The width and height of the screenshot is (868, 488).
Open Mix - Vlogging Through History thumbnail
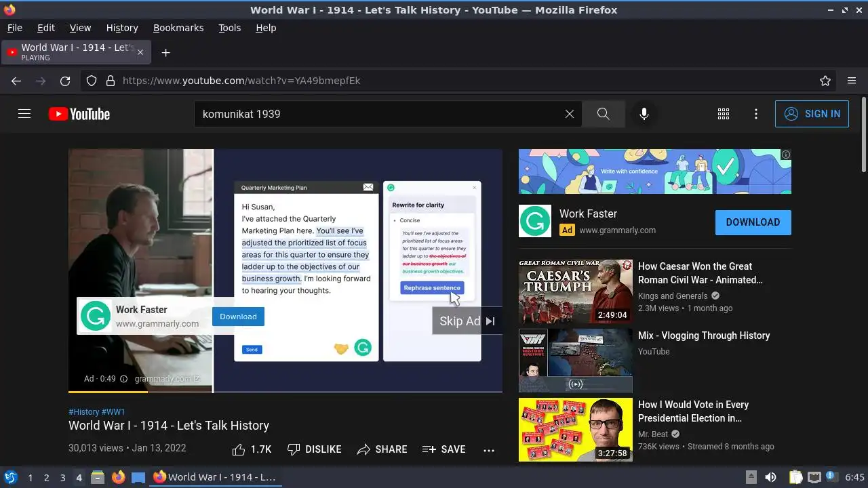(x=576, y=361)
